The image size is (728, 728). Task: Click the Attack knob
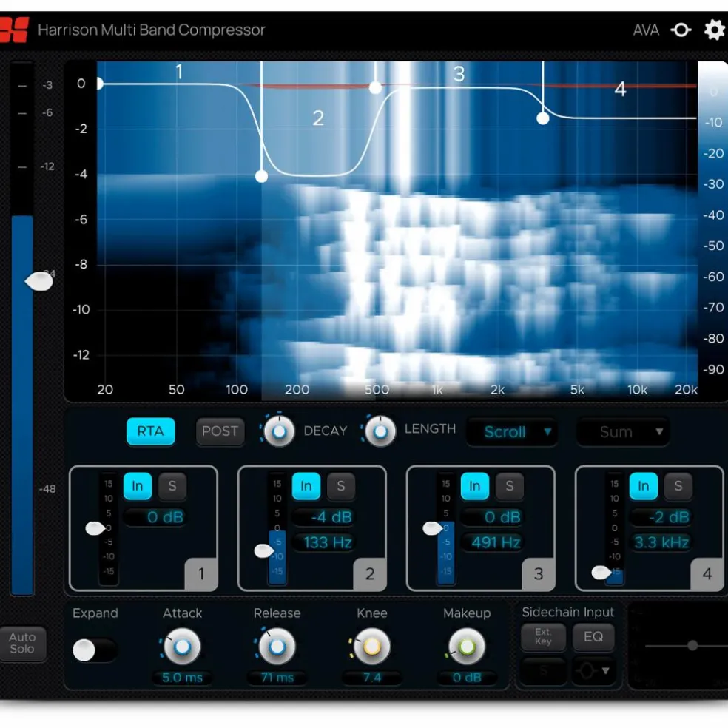click(x=182, y=647)
